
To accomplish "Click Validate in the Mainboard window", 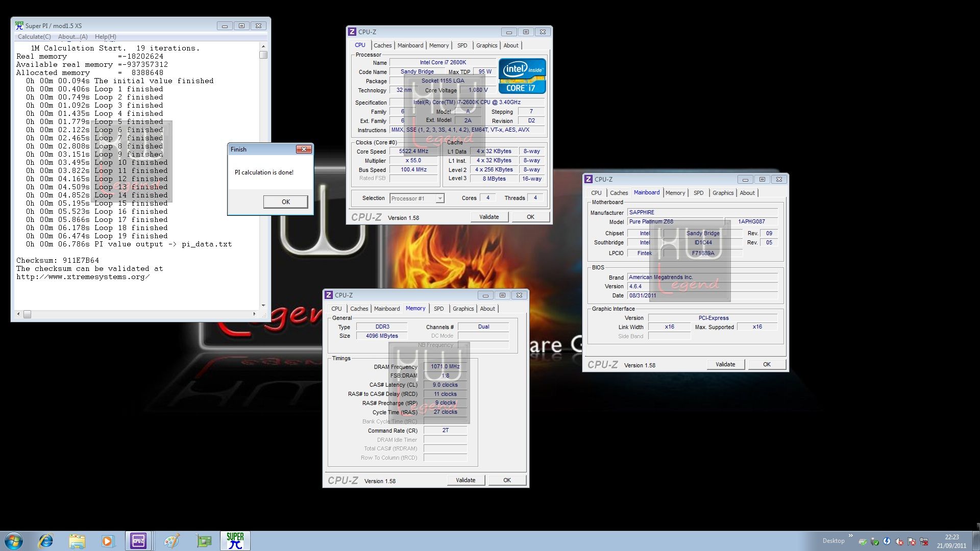I will point(725,364).
